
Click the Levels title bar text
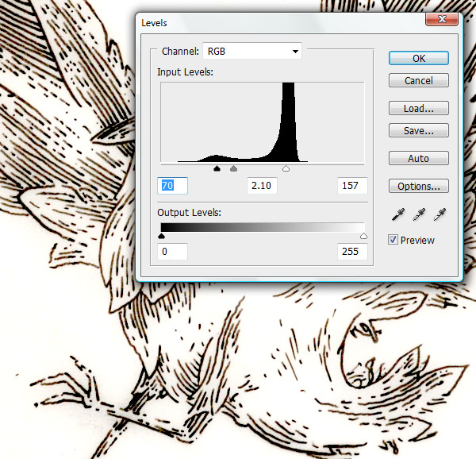point(154,23)
